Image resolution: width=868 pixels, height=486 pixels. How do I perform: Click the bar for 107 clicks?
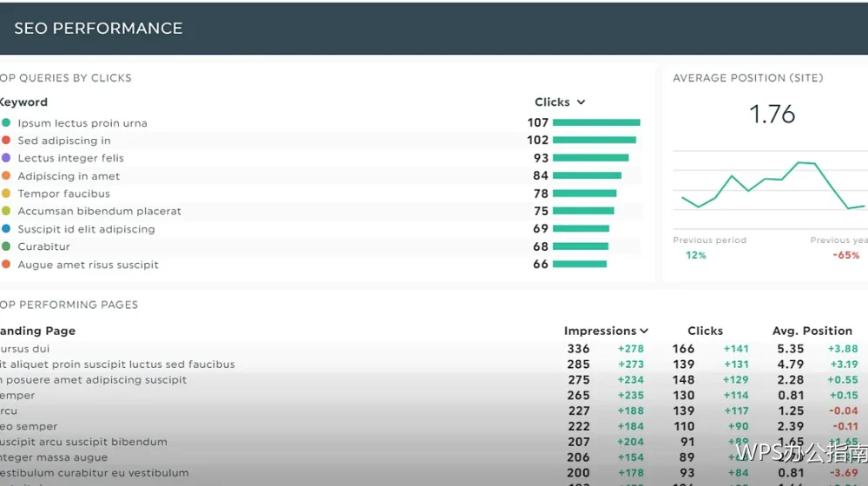tap(596, 122)
